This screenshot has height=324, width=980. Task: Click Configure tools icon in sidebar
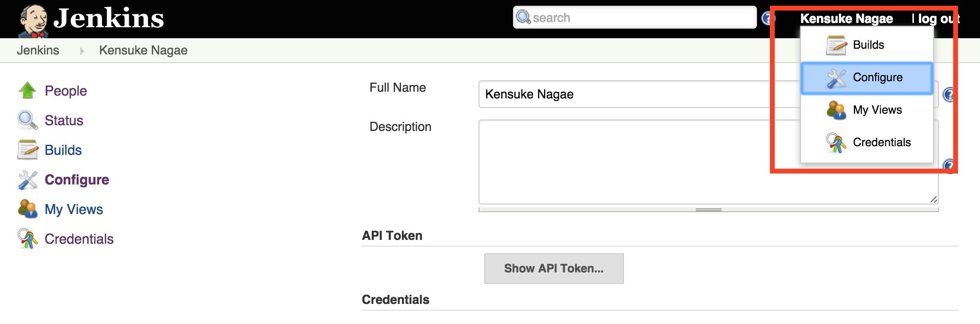pyautogui.click(x=27, y=180)
